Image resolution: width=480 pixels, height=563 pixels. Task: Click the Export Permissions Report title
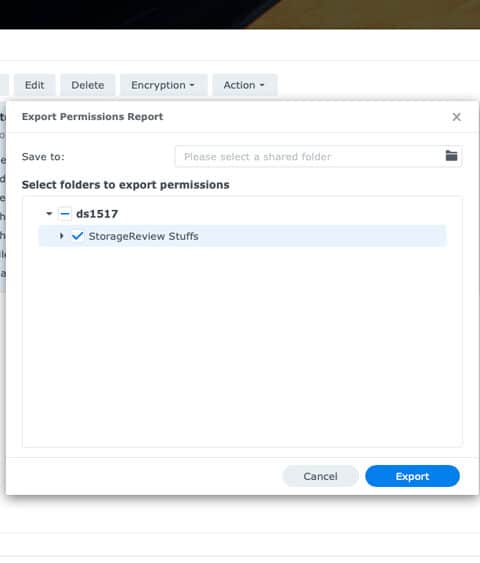[92, 117]
